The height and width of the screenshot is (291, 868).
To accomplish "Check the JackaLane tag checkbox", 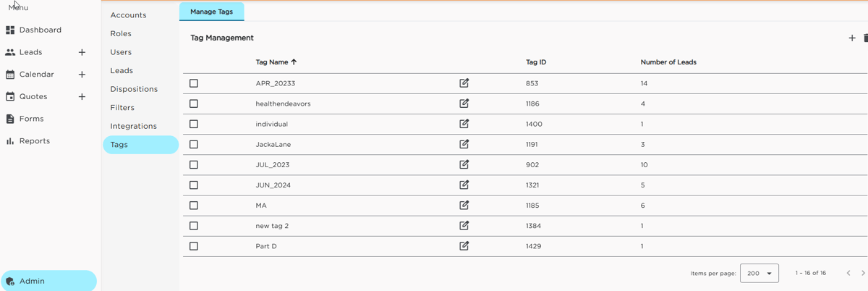I will 194,144.
